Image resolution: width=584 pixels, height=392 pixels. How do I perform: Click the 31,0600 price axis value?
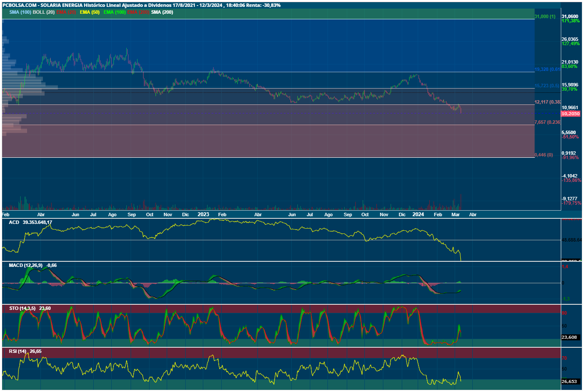pyautogui.click(x=570, y=16)
